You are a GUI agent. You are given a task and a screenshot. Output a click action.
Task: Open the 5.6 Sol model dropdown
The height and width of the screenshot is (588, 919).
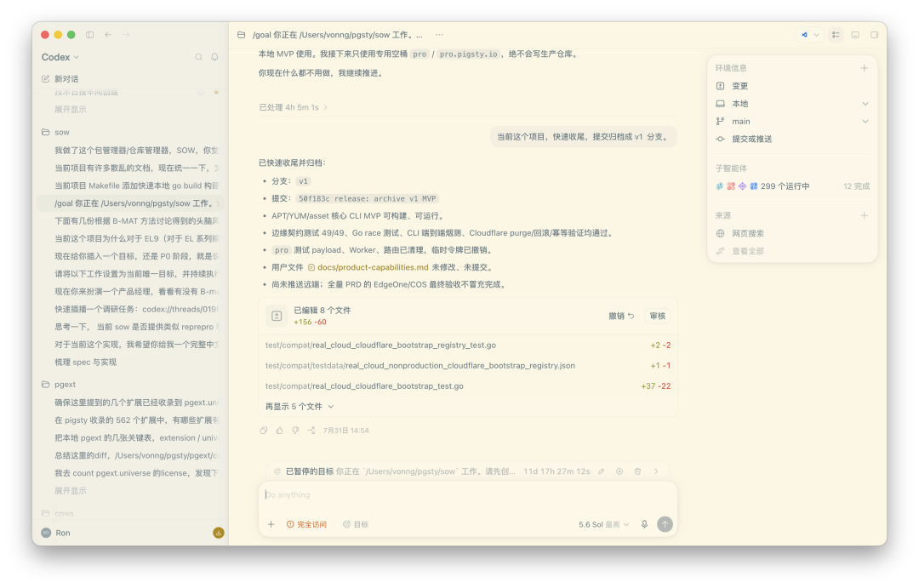603,524
